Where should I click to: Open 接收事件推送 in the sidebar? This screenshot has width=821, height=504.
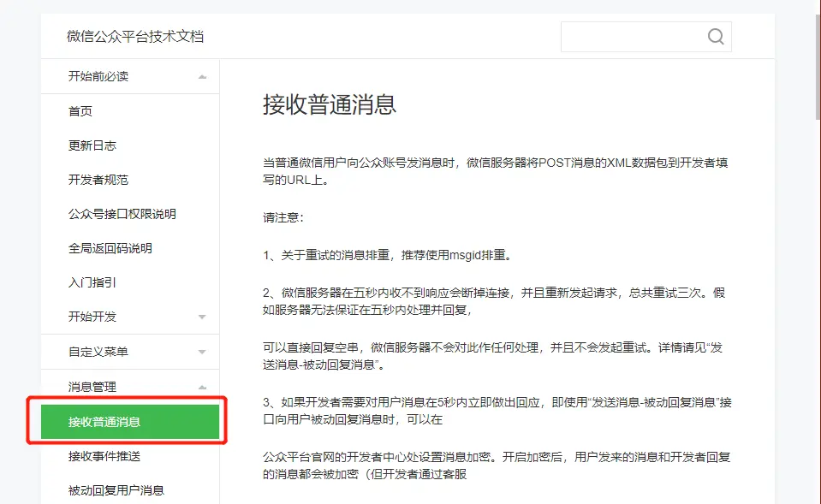click(x=104, y=456)
